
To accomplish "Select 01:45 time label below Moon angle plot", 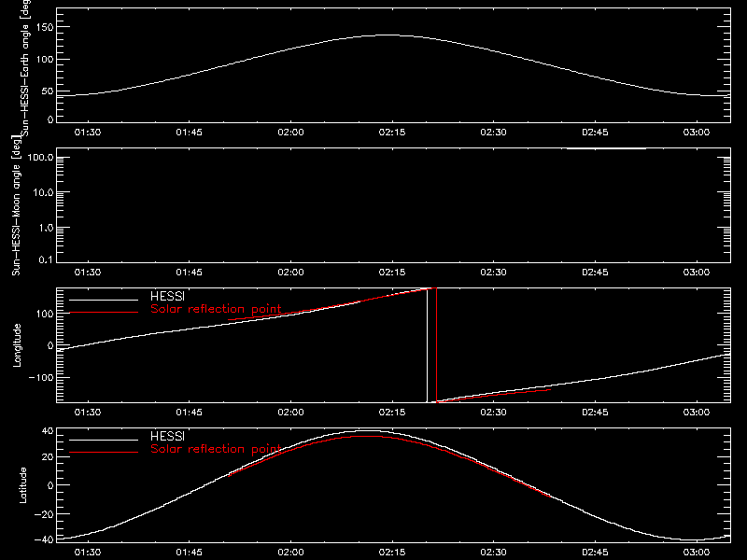I will 190,273.
